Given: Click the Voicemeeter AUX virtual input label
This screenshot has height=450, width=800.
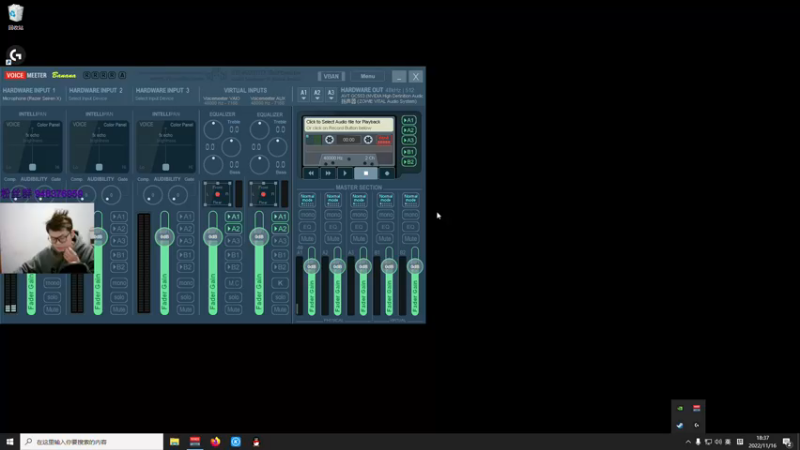Looking at the screenshot, I should (x=268, y=101).
